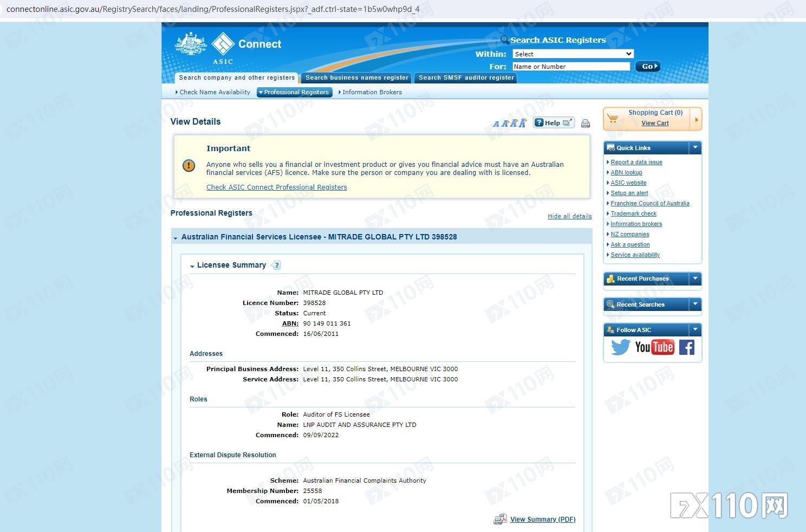Image resolution: width=806 pixels, height=532 pixels.
Task: Click the magnifier icon by Search ASIC Registers
Action: [x=504, y=40]
